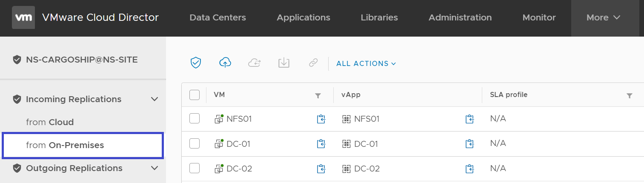Click the SLA profile column header

click(509, 94)
